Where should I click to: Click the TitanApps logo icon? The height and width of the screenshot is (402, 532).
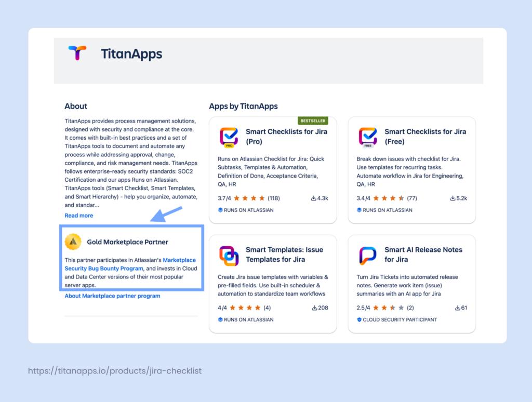[x=76, y=53]
